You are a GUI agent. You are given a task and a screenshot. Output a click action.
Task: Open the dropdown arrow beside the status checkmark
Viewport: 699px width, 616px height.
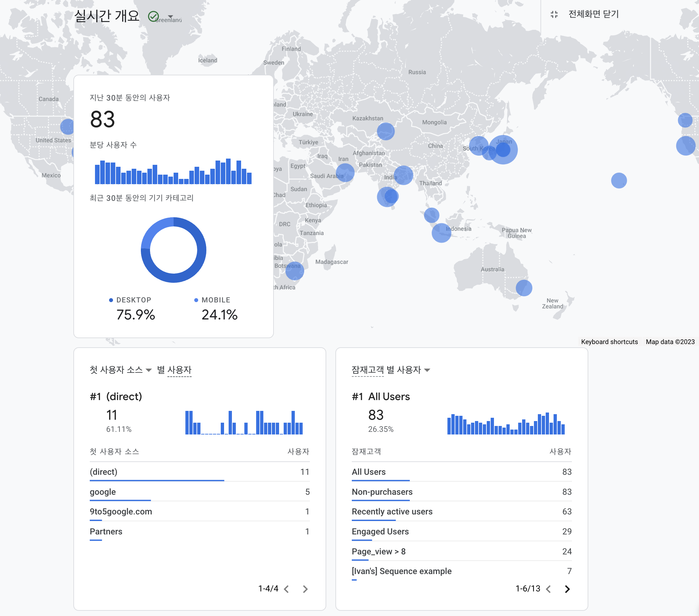click(170, 16)
